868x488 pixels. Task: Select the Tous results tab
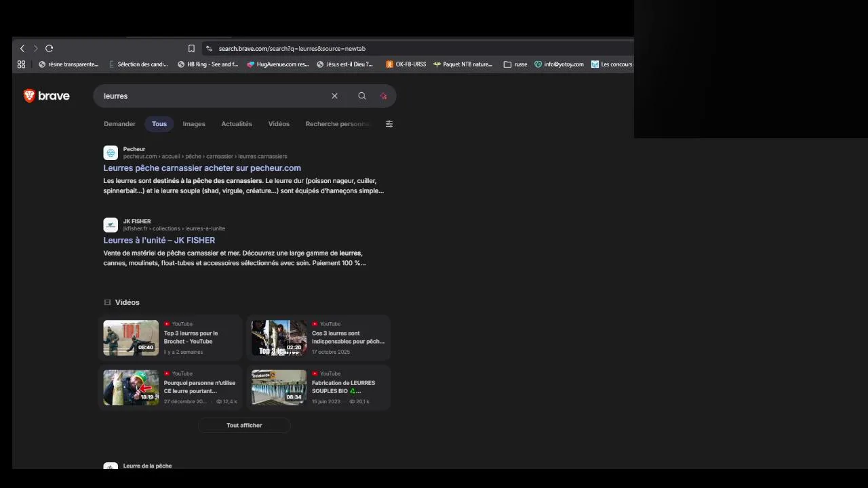tap(159, 124)
